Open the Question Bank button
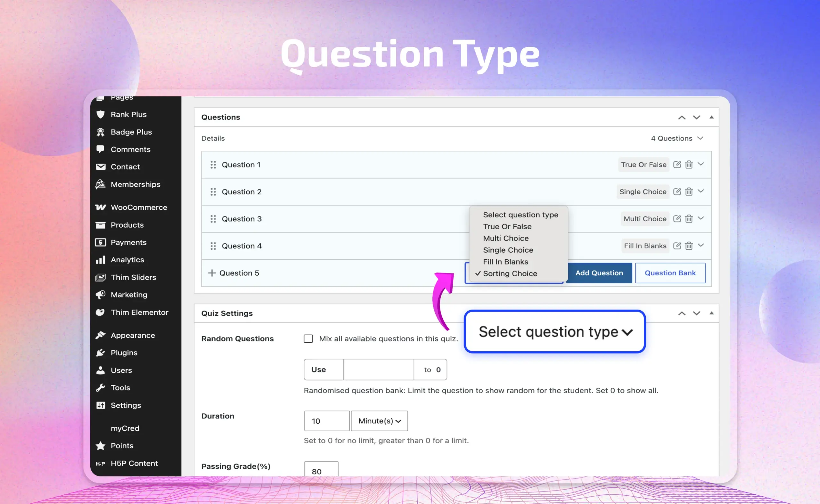 (x=670, y=273)
